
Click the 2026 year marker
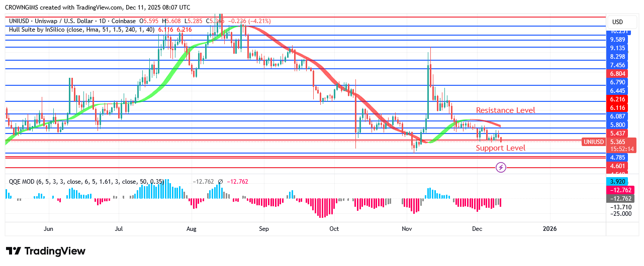point(550,229)
